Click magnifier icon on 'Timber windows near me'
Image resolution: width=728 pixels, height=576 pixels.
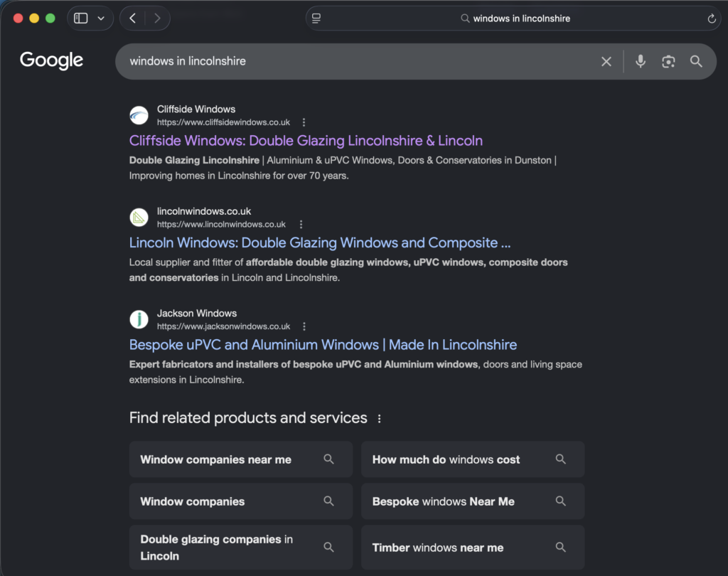pyautogui.click(x=560, y=547)
